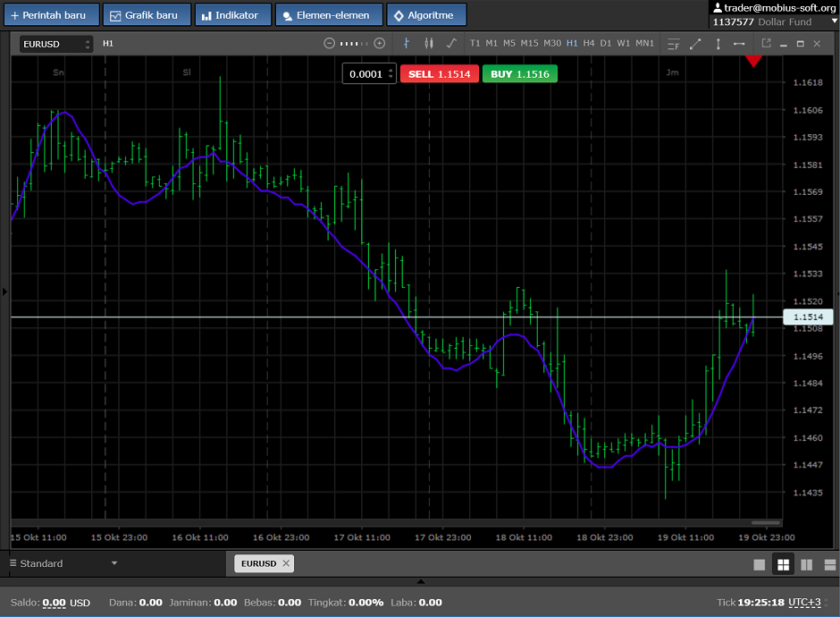This screenshot has height=617, width=840.
Task: Choose the horizontal split layout icon
Action: coord(830,564)
